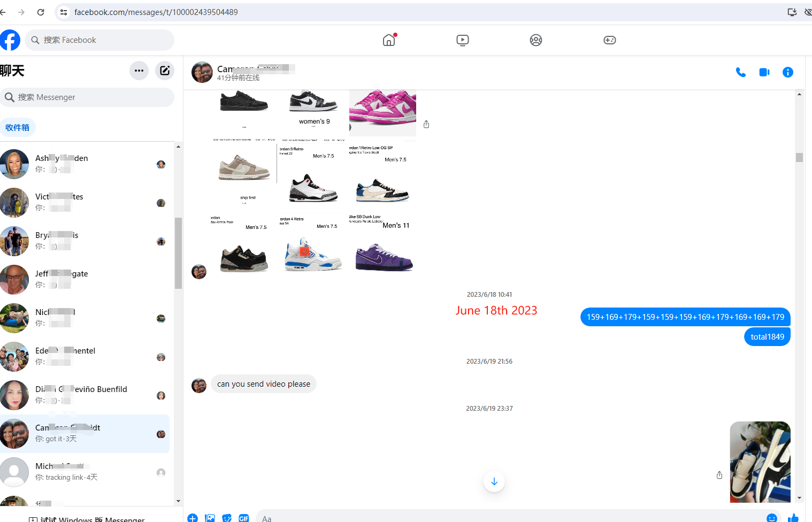Image resolution: width=812 pixels, height=522 pixels.
Task: Start a voice call with the phone icon
Action: [x=740, y=72]
